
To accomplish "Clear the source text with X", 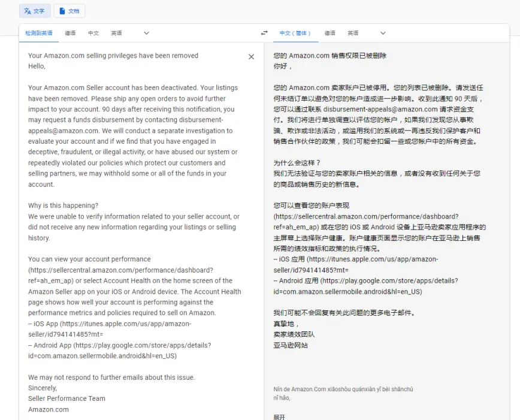I will click(252, 57).
